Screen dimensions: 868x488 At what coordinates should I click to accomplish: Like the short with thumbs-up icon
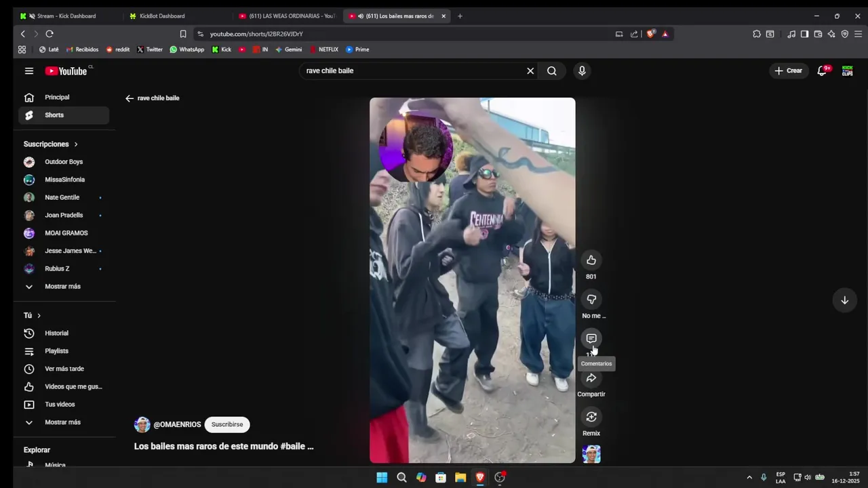tap(591, 260)
